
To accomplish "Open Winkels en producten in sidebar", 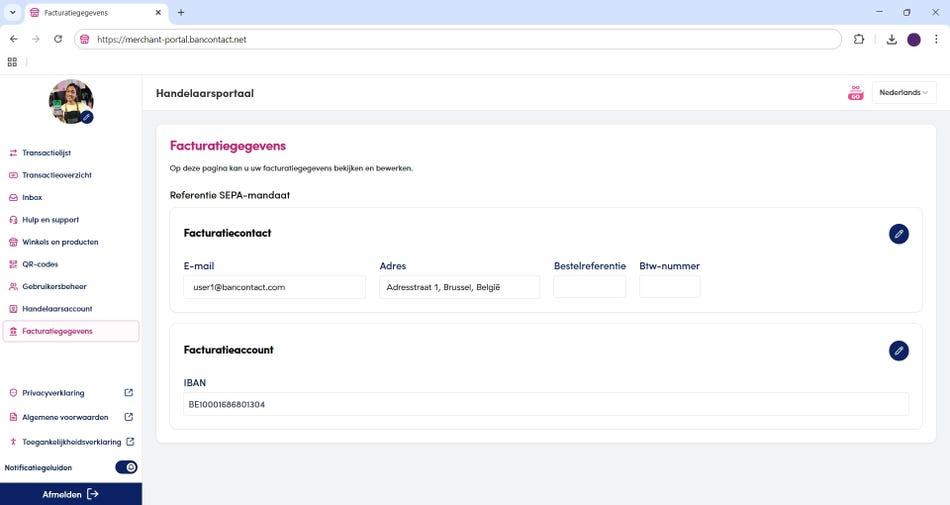I will [60, 242].
